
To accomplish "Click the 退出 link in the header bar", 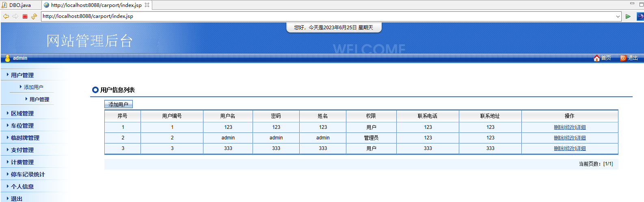I will (x=633, y=58).
